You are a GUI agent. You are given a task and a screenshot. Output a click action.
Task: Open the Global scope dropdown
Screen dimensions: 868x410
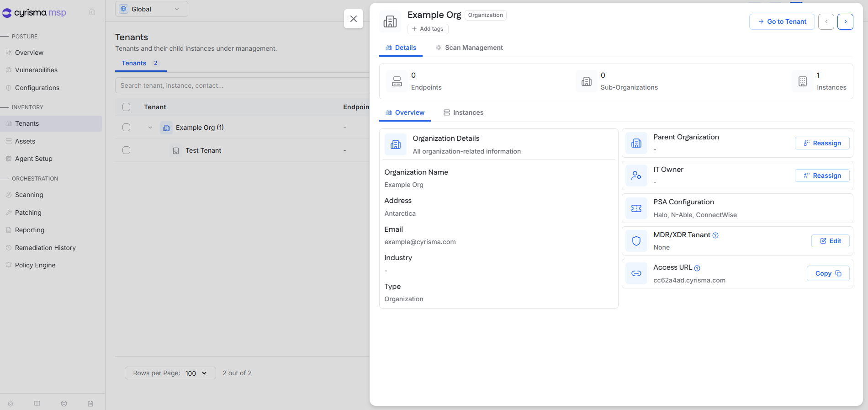(x=152, y=9)
